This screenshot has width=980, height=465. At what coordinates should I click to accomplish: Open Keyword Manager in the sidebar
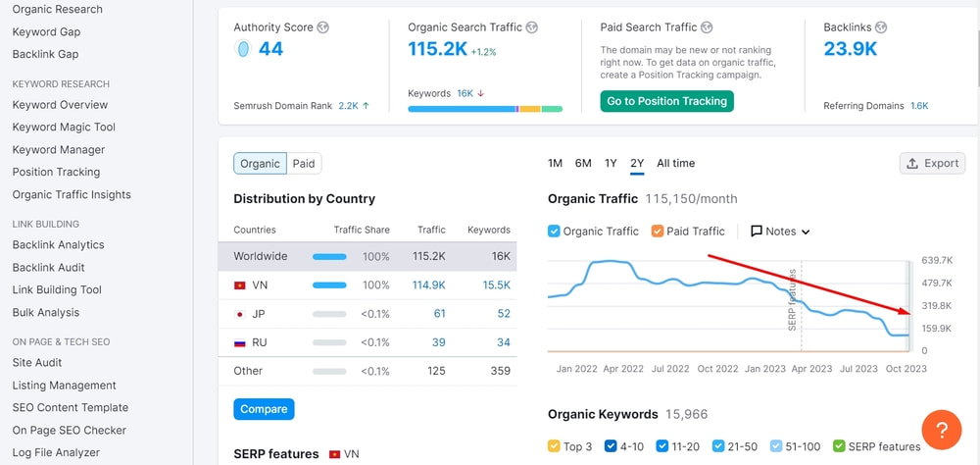point(59,150)
